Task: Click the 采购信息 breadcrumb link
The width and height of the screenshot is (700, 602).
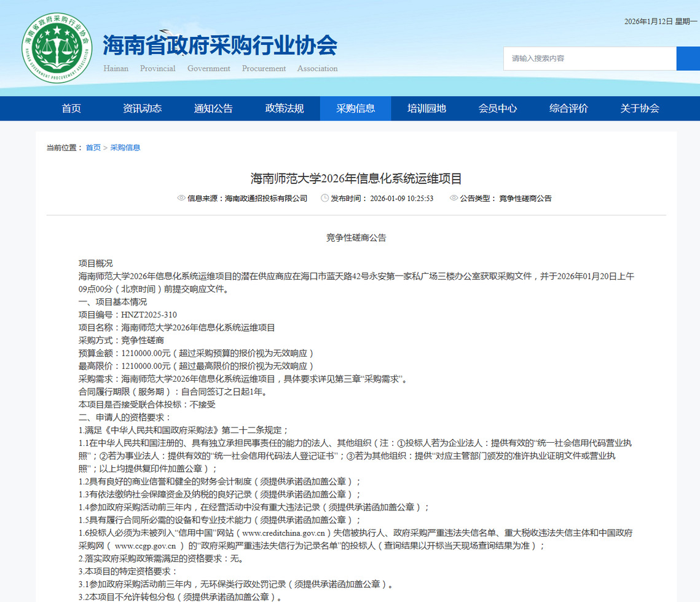Action: (125, 148)
